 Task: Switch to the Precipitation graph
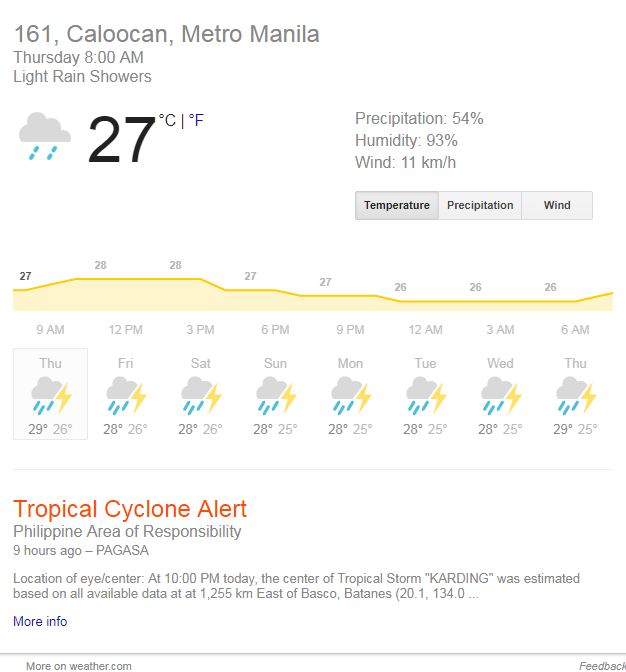tap(480, 205)
